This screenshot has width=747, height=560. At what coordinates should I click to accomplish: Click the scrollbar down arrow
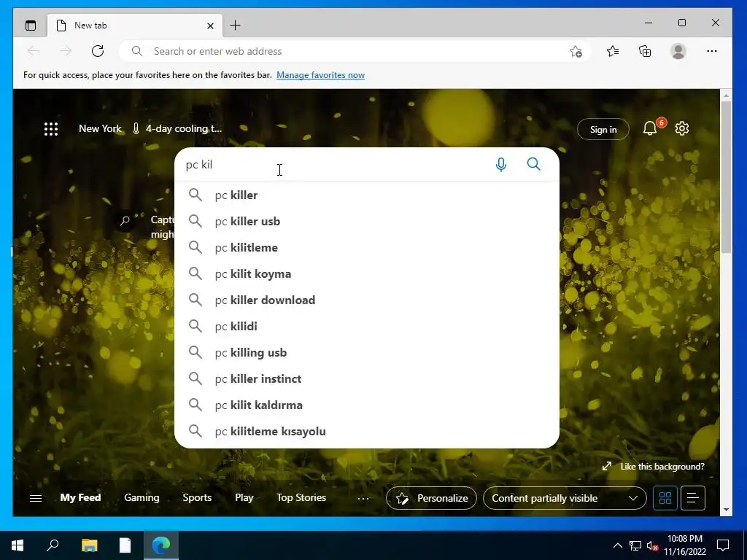pyautogui.click(x=726, y=510)
